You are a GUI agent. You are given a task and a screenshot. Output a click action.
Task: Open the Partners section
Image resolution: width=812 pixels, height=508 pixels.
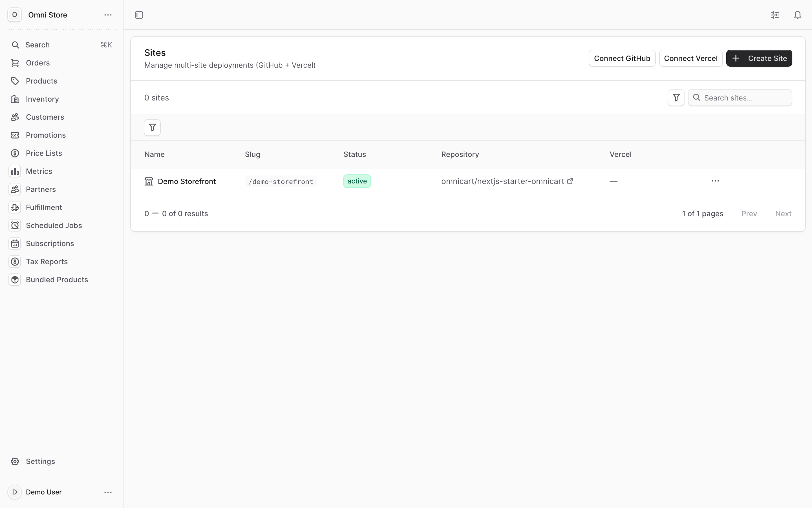click(x=62, y=189)
